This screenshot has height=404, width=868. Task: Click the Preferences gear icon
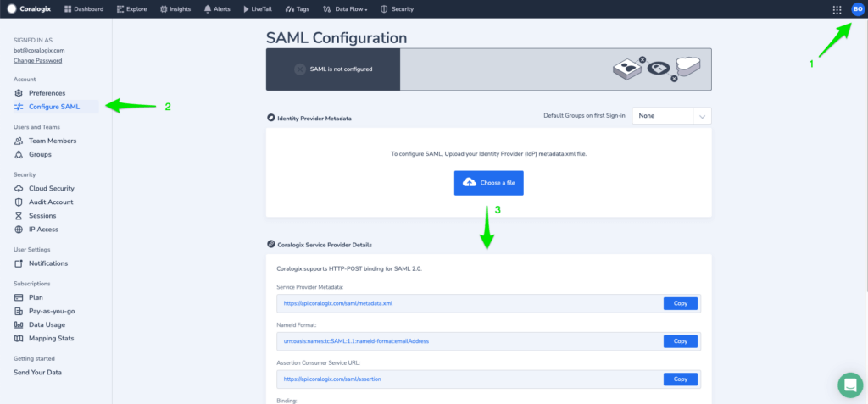click(x=19, y=93)
